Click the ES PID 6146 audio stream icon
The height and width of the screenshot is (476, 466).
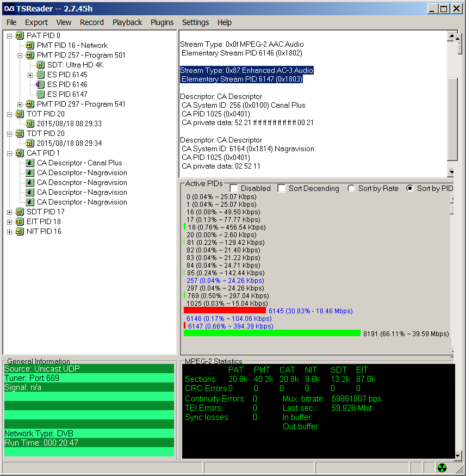pyautogui.click(x=40, y=84)
